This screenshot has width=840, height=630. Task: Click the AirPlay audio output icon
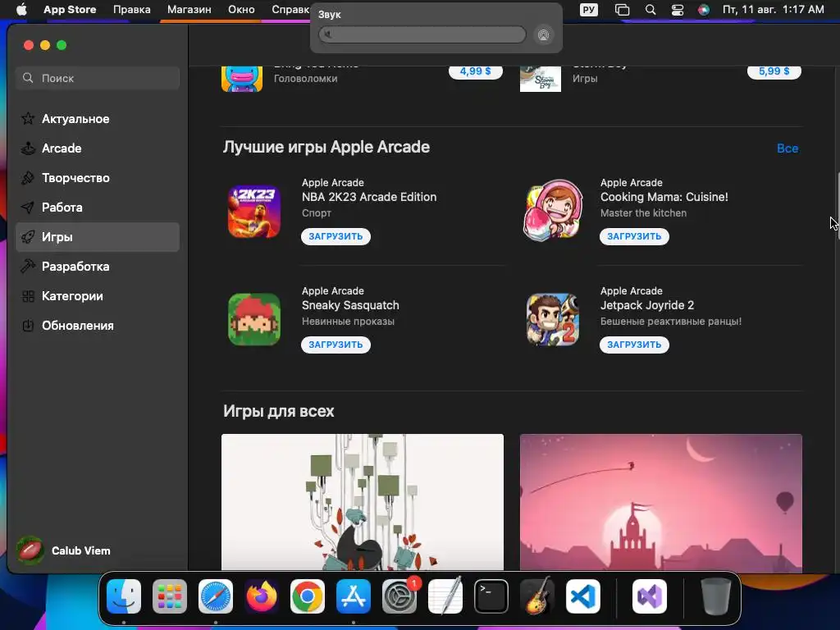[543, 35]
